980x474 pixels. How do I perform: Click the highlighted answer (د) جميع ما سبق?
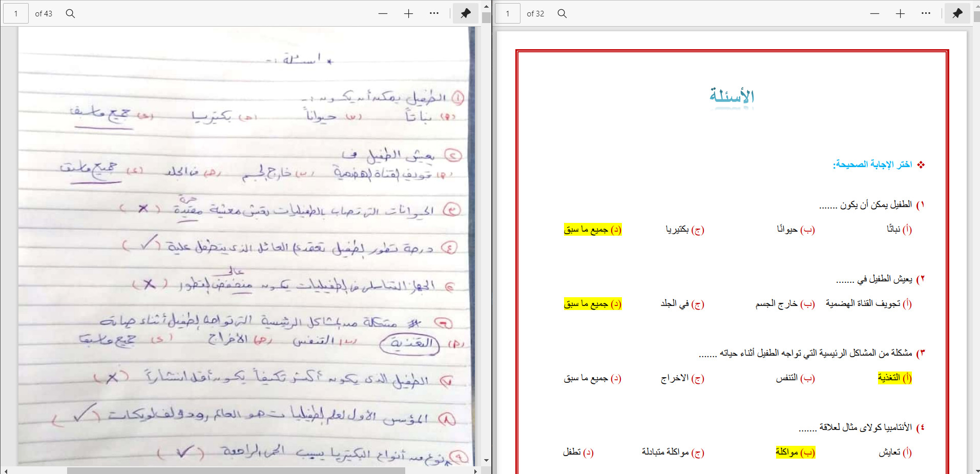(x=592, y=230)
